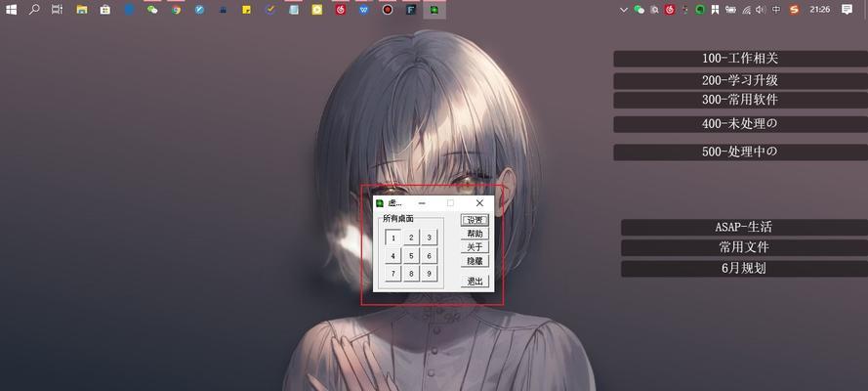Open the 6月规划 desktop group
Screen dimensions: 868x391
(744, 269)
